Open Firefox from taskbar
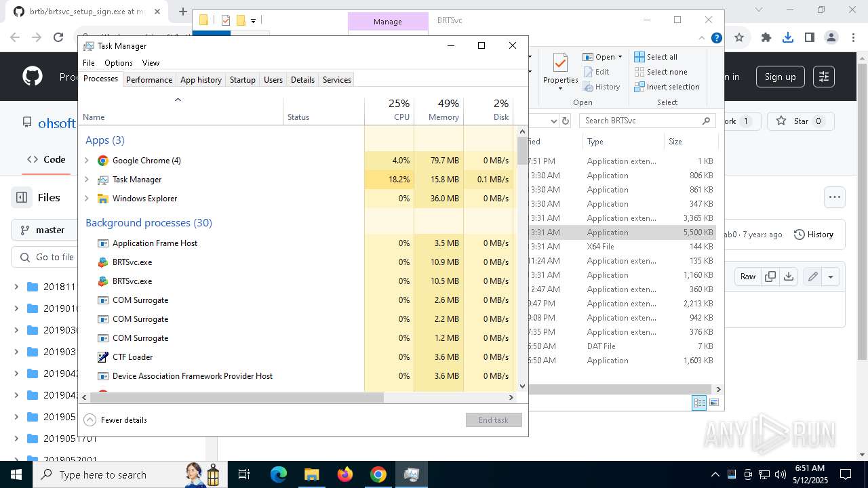 pos(345,474)
